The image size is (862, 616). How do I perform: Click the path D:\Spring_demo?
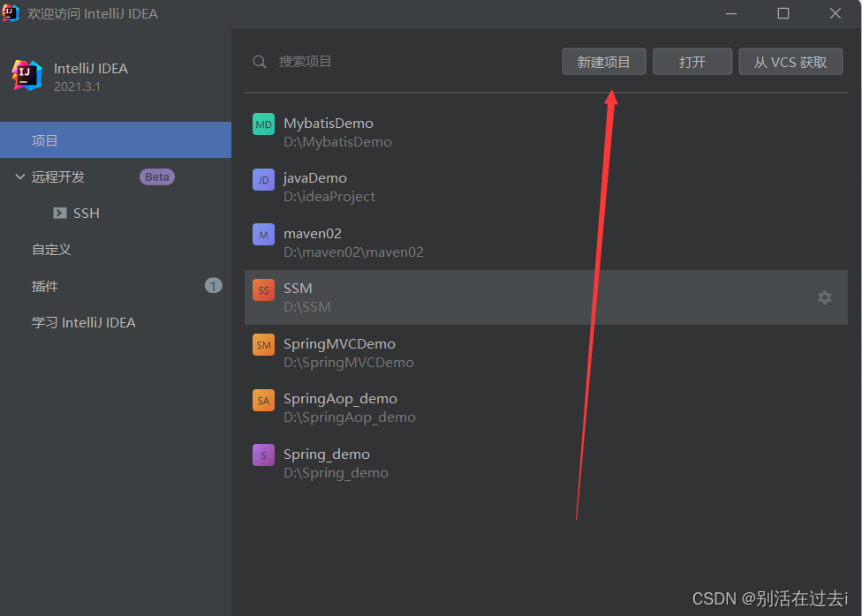pos(336,473)
